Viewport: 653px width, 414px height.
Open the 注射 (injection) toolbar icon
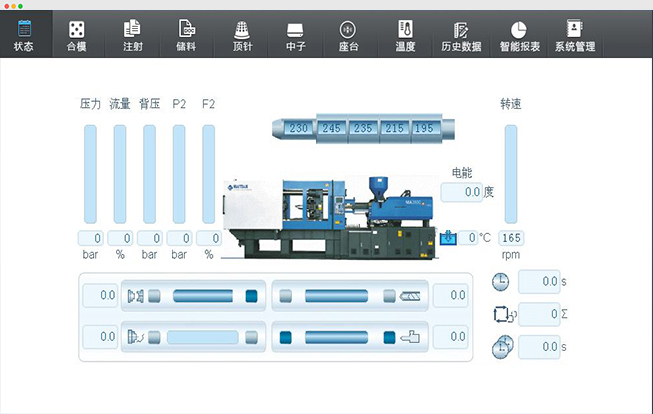[x=132, y=35]
